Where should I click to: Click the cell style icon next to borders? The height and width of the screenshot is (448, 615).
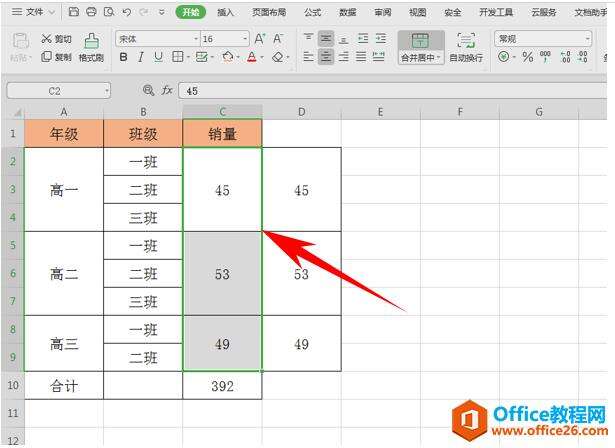point(201,57)
